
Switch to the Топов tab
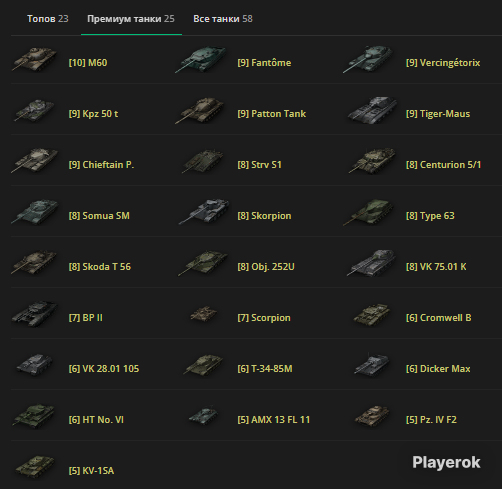pos(48,19)
